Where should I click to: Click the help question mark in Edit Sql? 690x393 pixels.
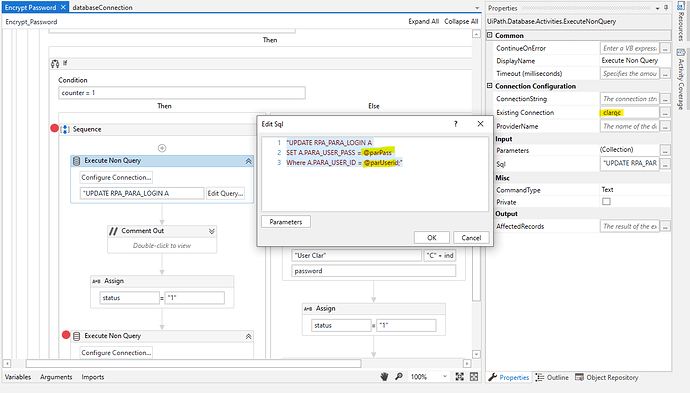(x=455, y=124)
